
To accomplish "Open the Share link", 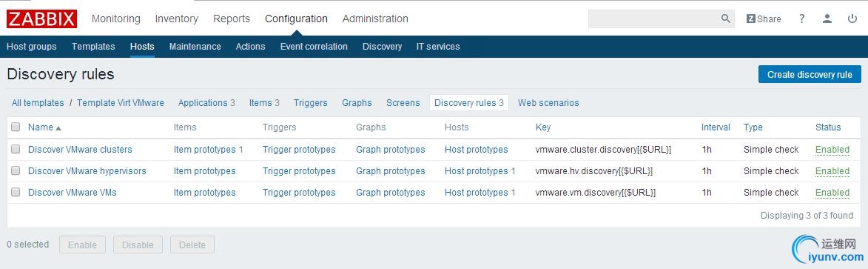I will coord(764,19).
